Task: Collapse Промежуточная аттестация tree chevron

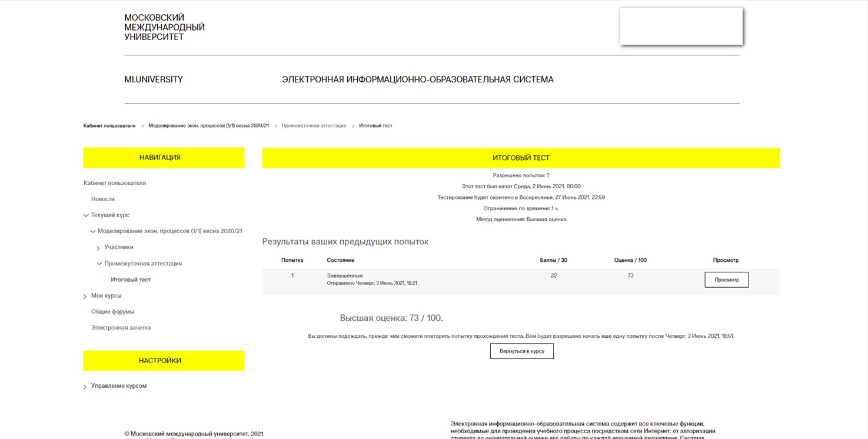Action: [99, 264]
